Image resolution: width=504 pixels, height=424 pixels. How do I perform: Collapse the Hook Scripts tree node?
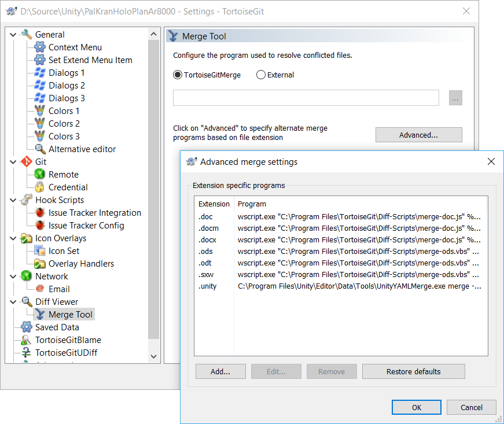click(13, 200)
